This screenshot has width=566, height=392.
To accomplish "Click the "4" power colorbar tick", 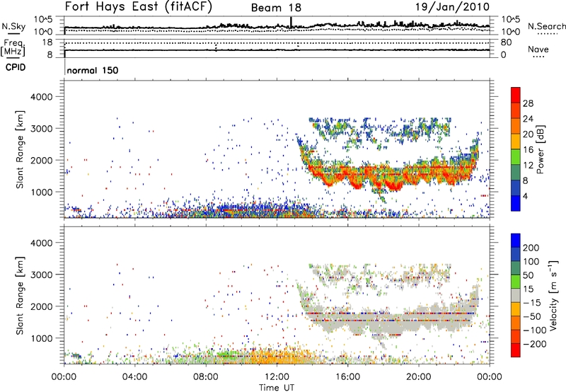I will coord(525,196).
